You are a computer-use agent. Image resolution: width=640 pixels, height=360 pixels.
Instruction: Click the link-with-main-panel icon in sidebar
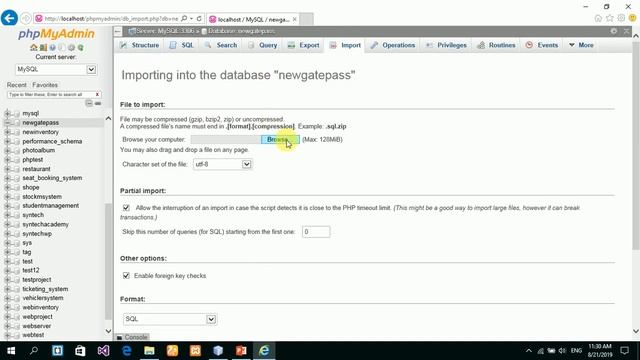(x=98, y=103)
